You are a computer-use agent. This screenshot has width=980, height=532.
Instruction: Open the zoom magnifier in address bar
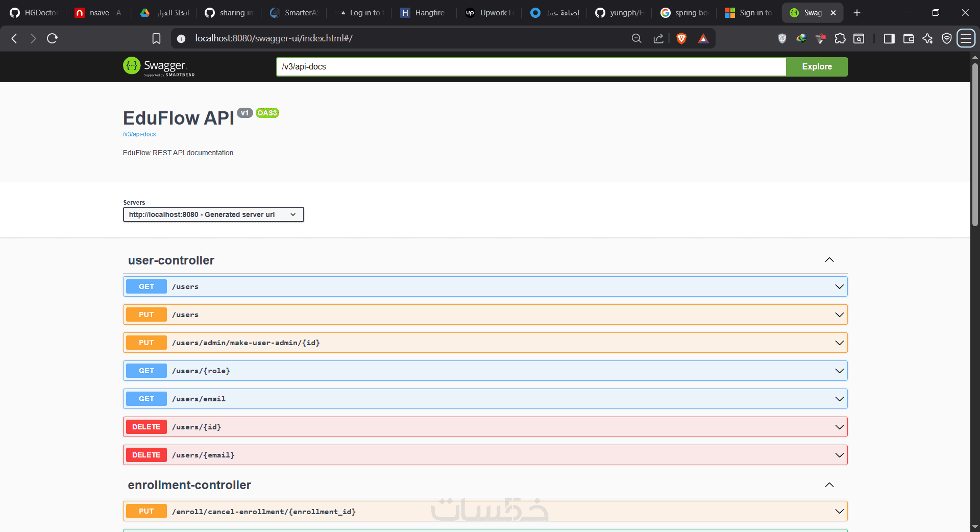tap(636, 38)
